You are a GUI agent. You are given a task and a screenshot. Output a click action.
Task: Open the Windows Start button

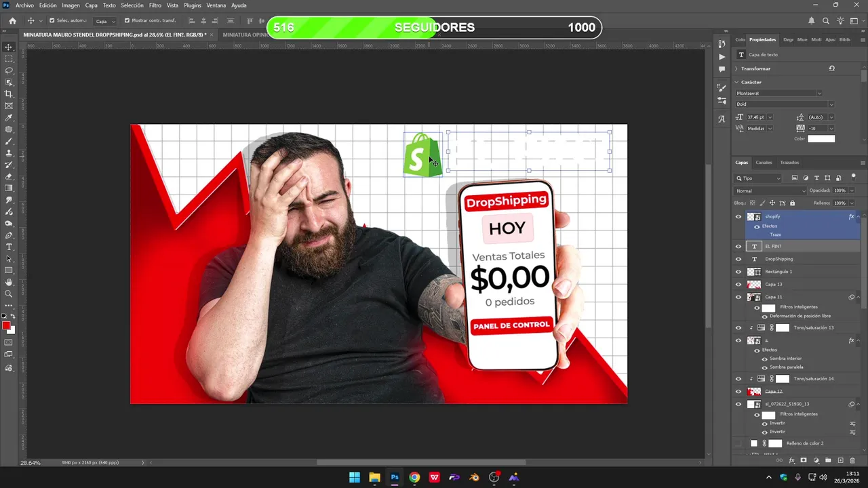[x=355, y=477]
